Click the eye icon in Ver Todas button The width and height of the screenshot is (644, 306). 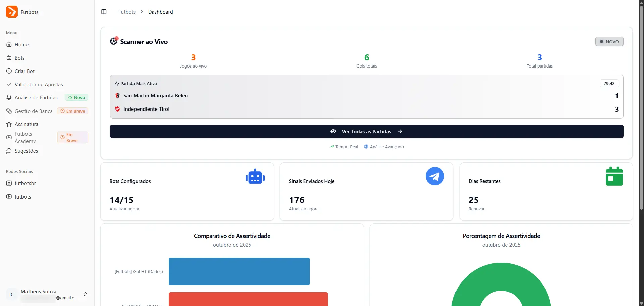click(x=333, y=131)
